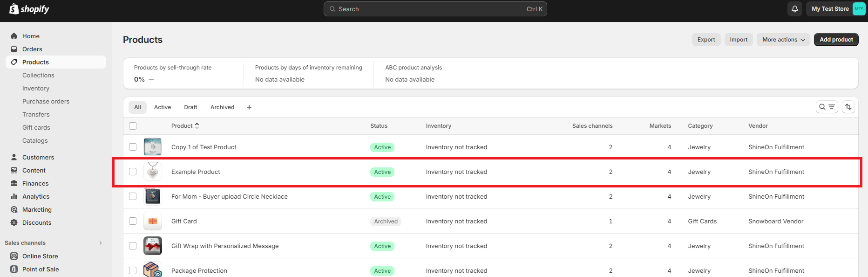Check the Gift Card row
Screen dimensions: 868x277
(x=133, y=221)
